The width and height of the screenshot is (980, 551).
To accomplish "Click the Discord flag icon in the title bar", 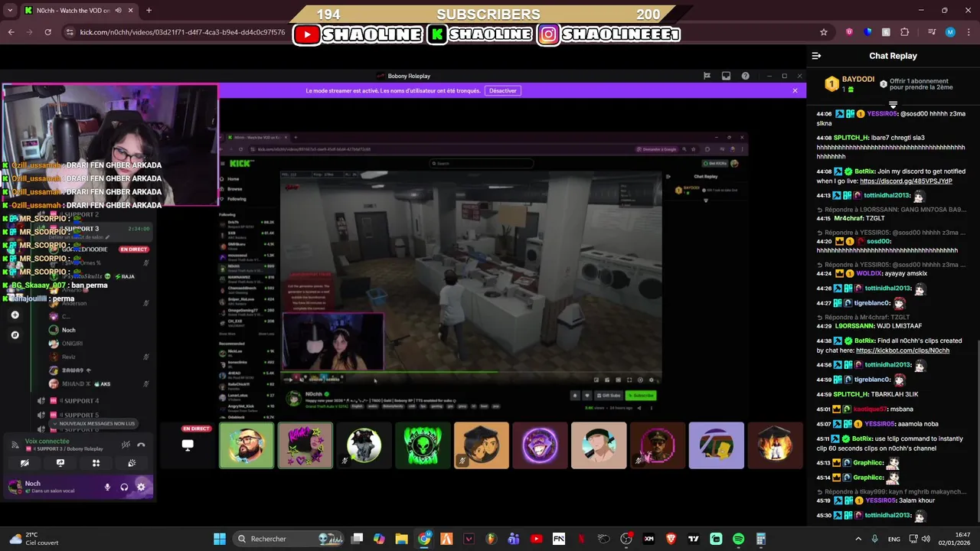I will 707,76.
